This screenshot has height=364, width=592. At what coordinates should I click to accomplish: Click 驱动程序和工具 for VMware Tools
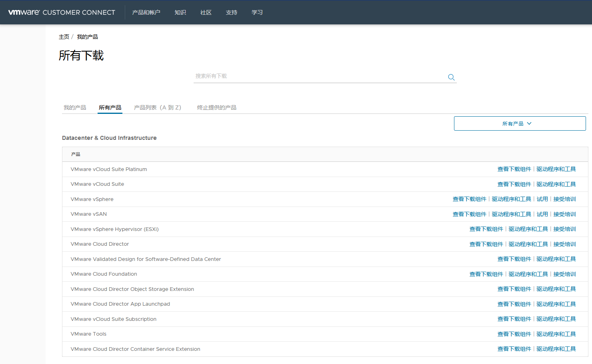coord(556,334)
